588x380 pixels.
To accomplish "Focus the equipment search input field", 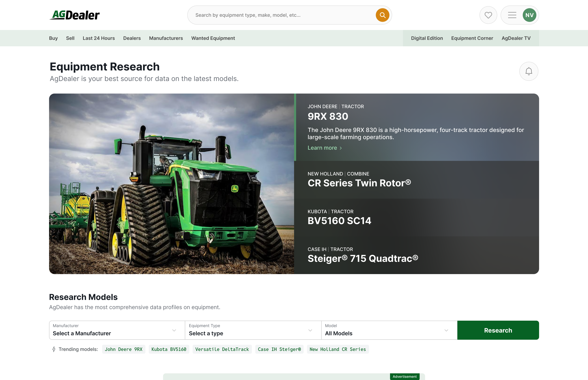I will point(282,15).
